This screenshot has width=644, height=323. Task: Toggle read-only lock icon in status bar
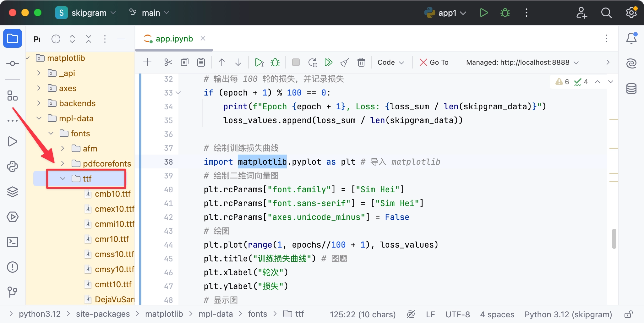(x=628, y=314)
